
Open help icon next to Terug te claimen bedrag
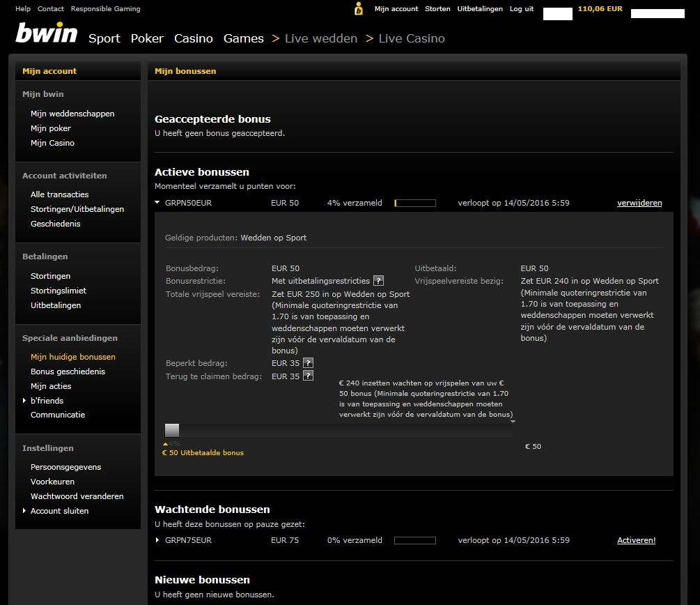point(308,376)
